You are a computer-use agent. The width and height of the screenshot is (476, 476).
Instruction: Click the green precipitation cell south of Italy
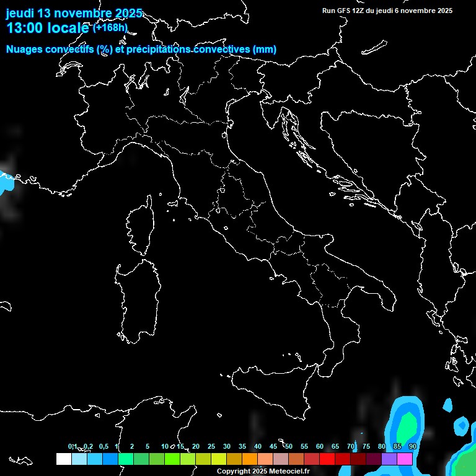(x=406, y=428)
